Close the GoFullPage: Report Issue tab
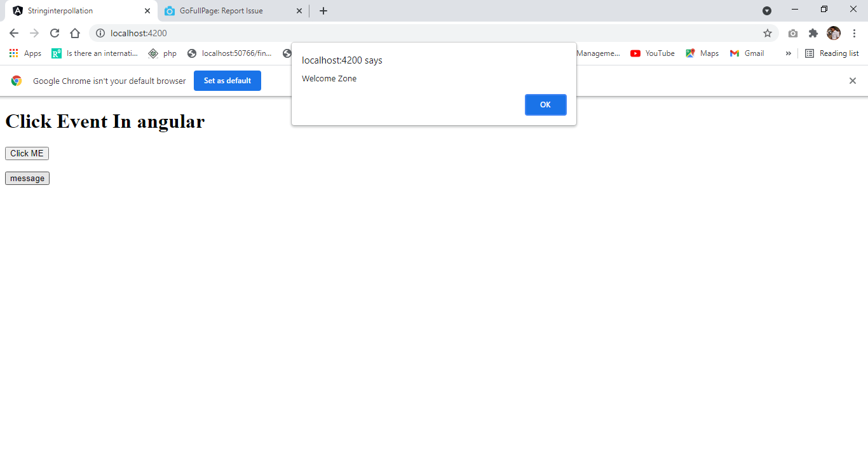This screenshot has width=868, height=462. click(x=299, y=11)
